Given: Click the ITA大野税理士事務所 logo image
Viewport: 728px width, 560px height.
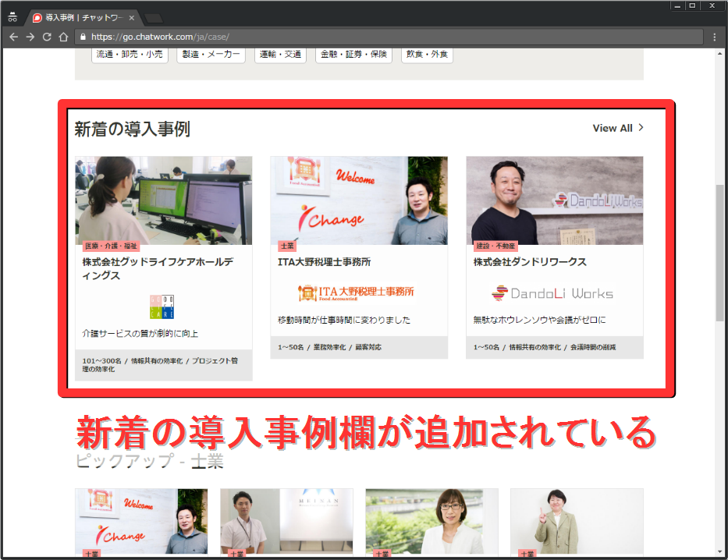Looking at the screenshot, I should pos(356,293).
